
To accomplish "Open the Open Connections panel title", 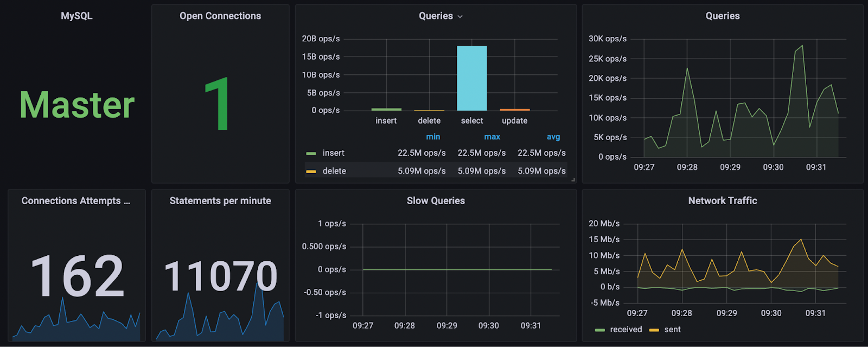I will pyautogui.click(x=220, y=16).
